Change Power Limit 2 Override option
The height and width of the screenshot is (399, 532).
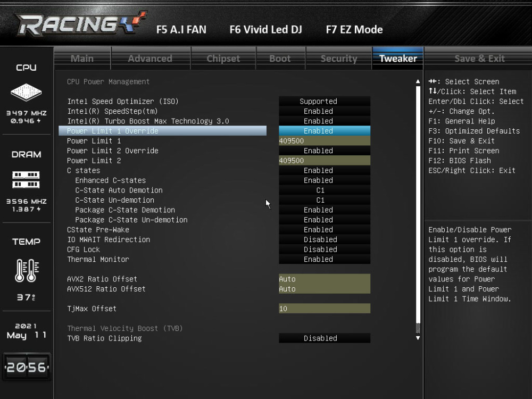[x=325, y=151]
